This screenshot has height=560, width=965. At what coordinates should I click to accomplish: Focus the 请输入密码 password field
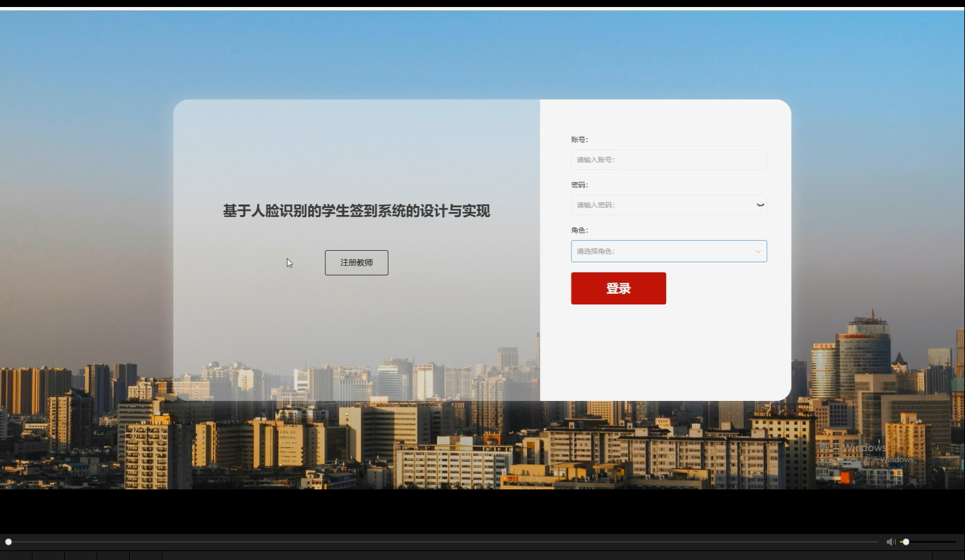click(x=662, y=204)
